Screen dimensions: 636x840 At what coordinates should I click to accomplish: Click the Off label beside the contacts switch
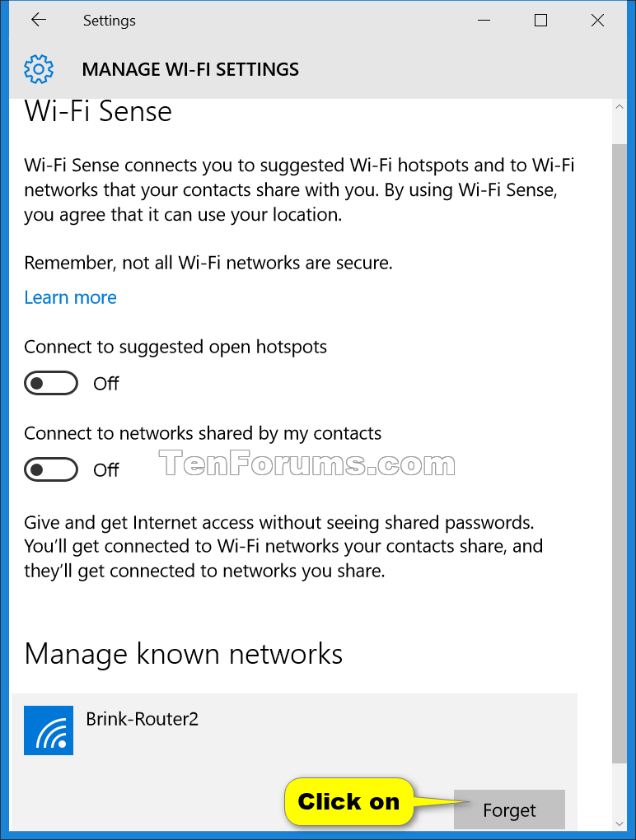(x=105, y=469)
